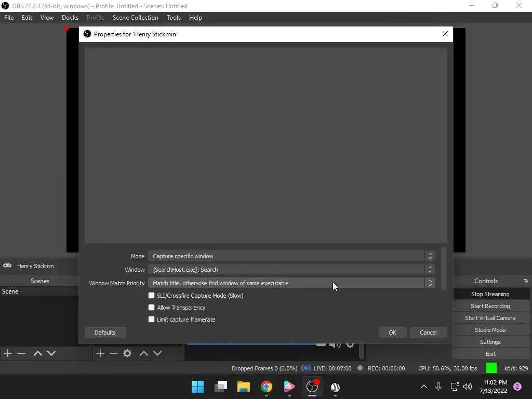Open the Tools menu
The height and width of the screenshot is (399, 532).
tap(174, 18)
